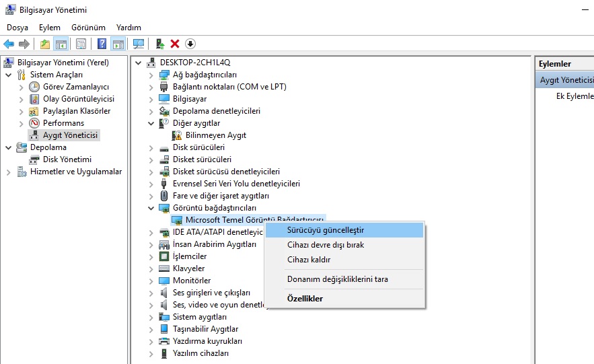Click the Performans gauge icon
Viewport: 594px width, 364px height.
coord(34,123)
